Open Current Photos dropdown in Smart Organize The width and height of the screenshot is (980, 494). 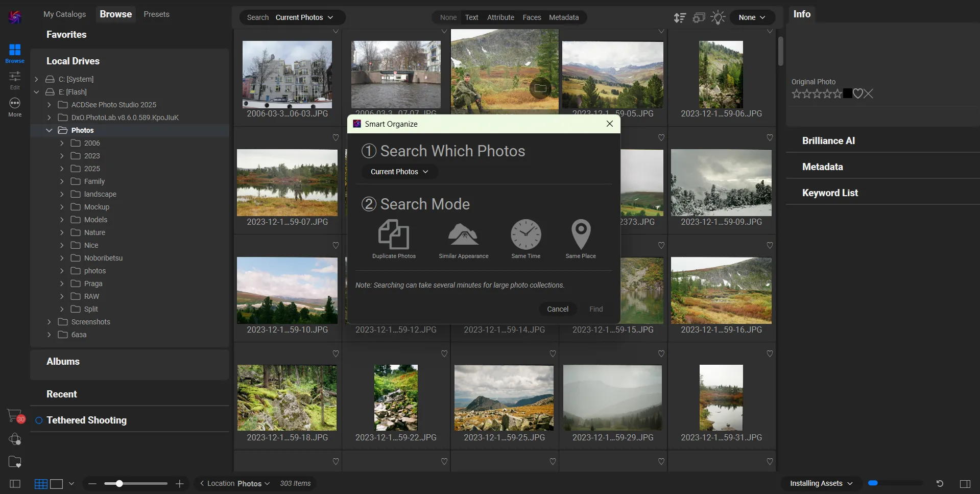(x=399, y=172)
